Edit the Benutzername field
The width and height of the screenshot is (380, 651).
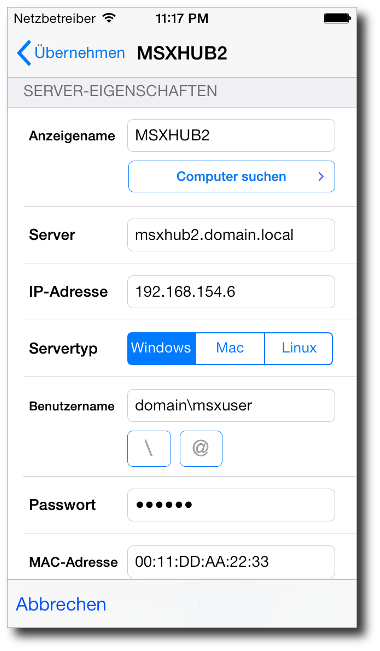click(231, 405)
